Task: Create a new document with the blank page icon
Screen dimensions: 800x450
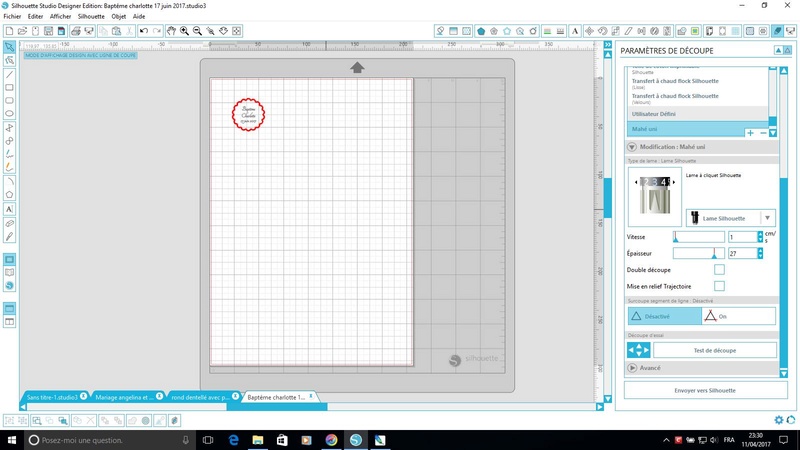Action: click(x=9, y=31)
